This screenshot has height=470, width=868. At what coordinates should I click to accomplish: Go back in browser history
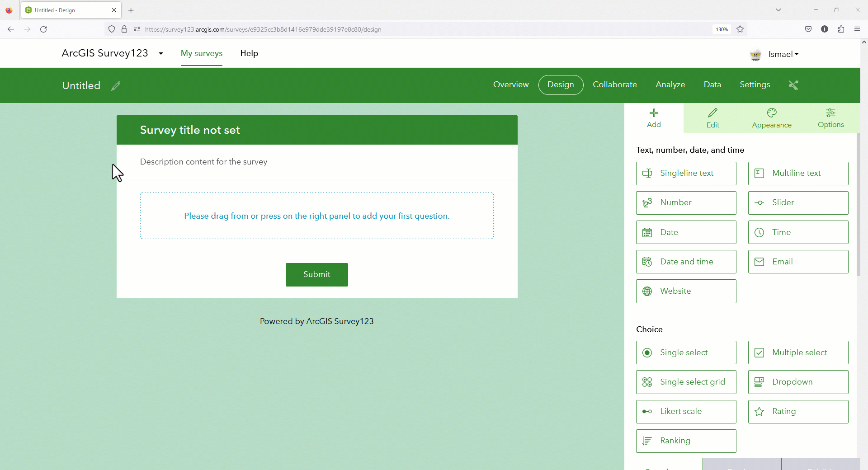click(x=11, y=29)
